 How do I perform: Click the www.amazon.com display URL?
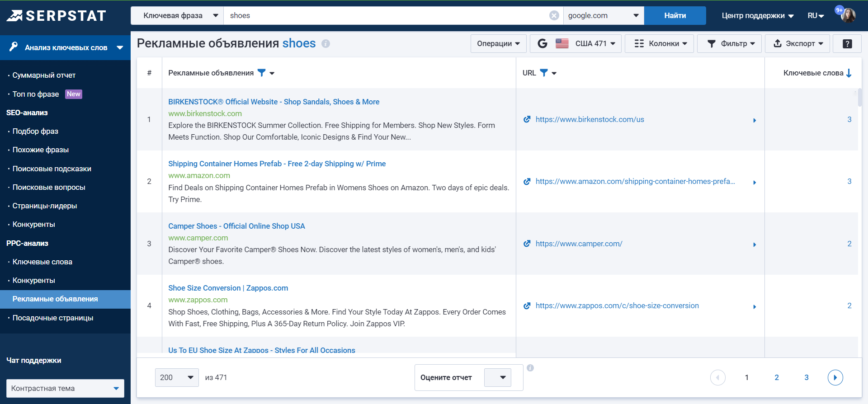[199, 175]
